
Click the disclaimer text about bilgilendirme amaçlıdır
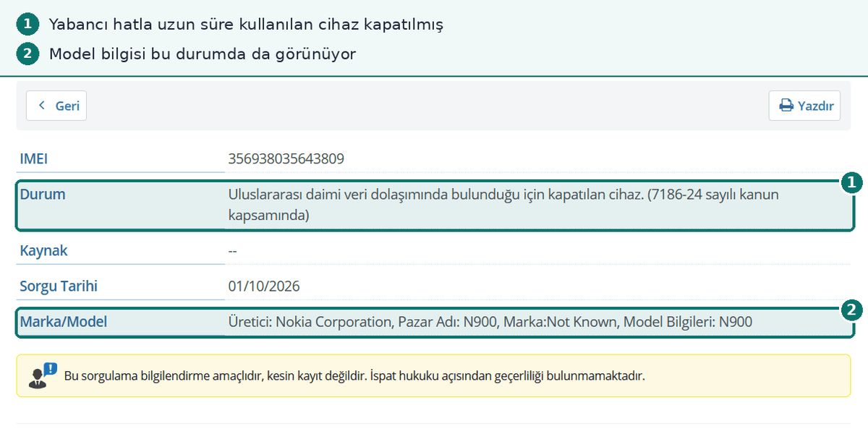pos(354,376)
